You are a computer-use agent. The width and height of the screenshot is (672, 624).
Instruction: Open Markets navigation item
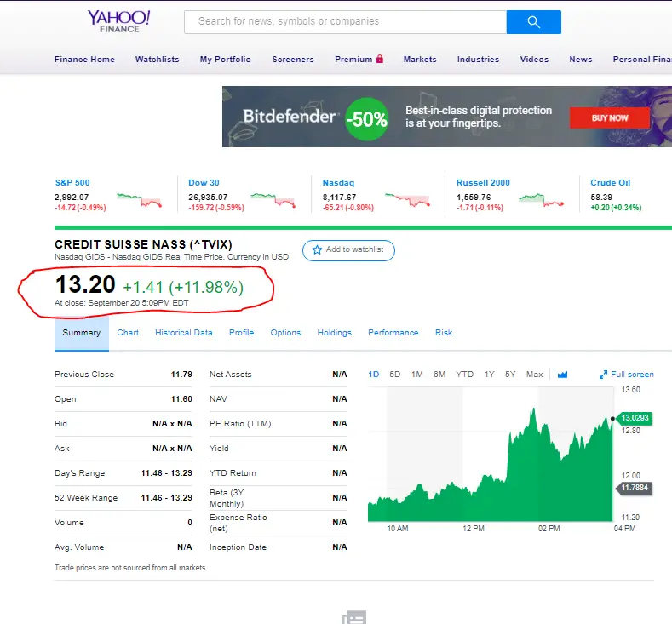(x=420, y=59)
